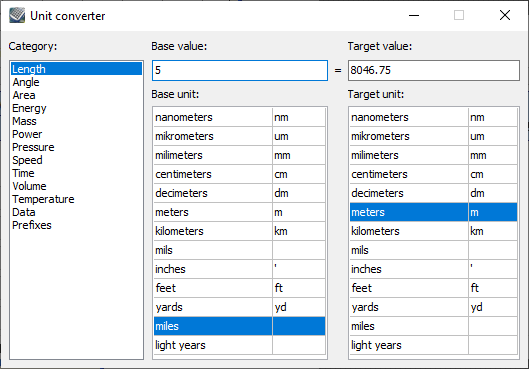Viewport: 529px width, 369px height.
Task: Select the Energy category
Action: (76, 108)
